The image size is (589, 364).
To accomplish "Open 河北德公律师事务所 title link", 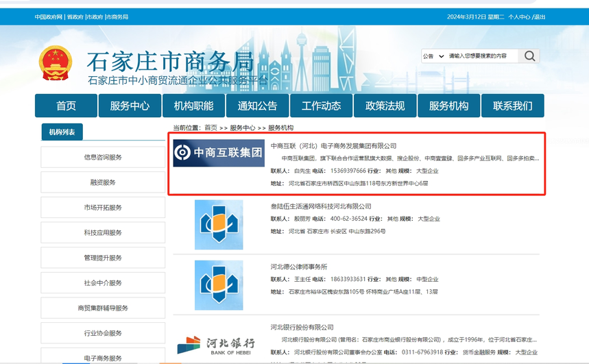I will point(299,267).
